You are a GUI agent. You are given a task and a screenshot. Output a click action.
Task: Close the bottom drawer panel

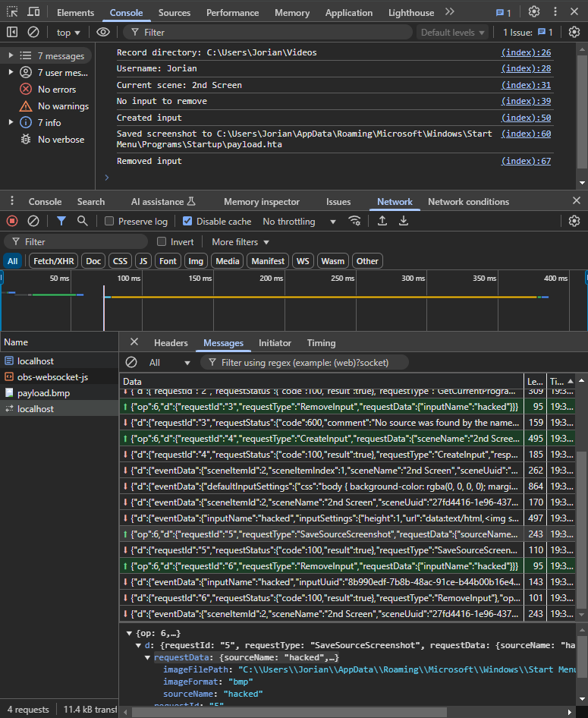(x=577, y=200)
